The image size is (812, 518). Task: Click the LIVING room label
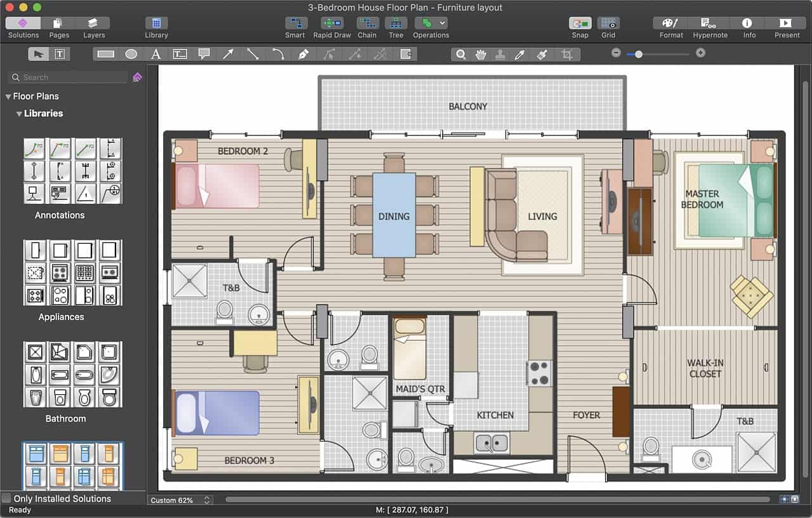pos(542,216)
